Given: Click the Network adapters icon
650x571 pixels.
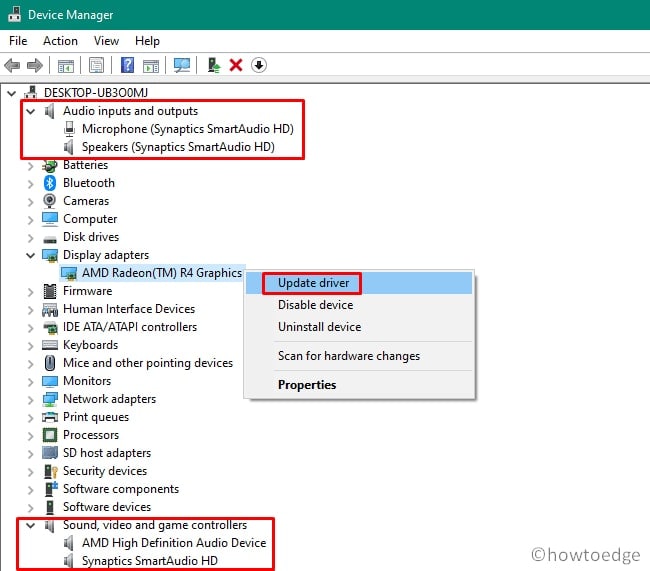Looking at the screenshot, I should click(50, 399).
